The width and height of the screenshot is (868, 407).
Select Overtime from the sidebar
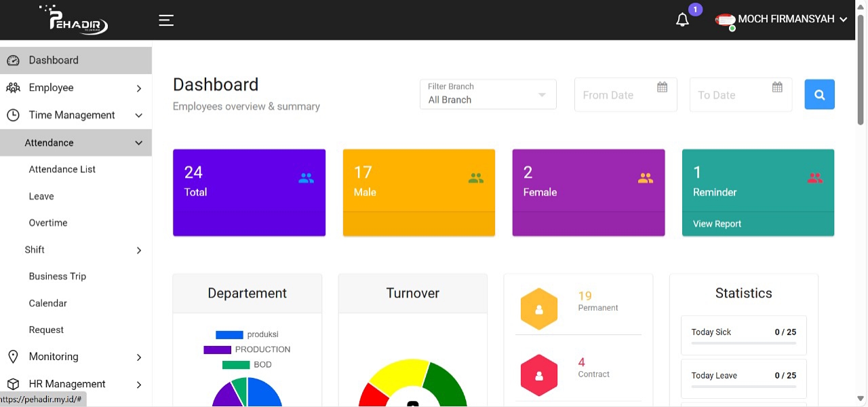(48, 222)
